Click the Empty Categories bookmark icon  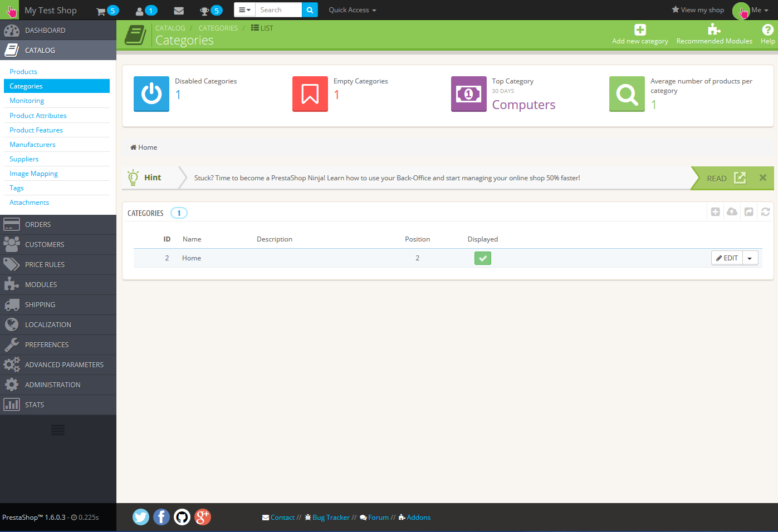click(x=310, y=94)
